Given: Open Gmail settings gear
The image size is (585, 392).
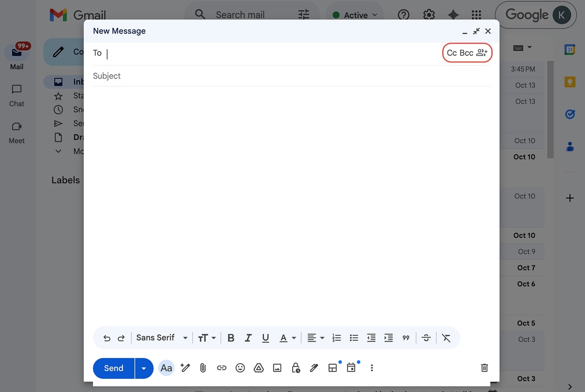Looking at the screenshot, I should point(429,15).
